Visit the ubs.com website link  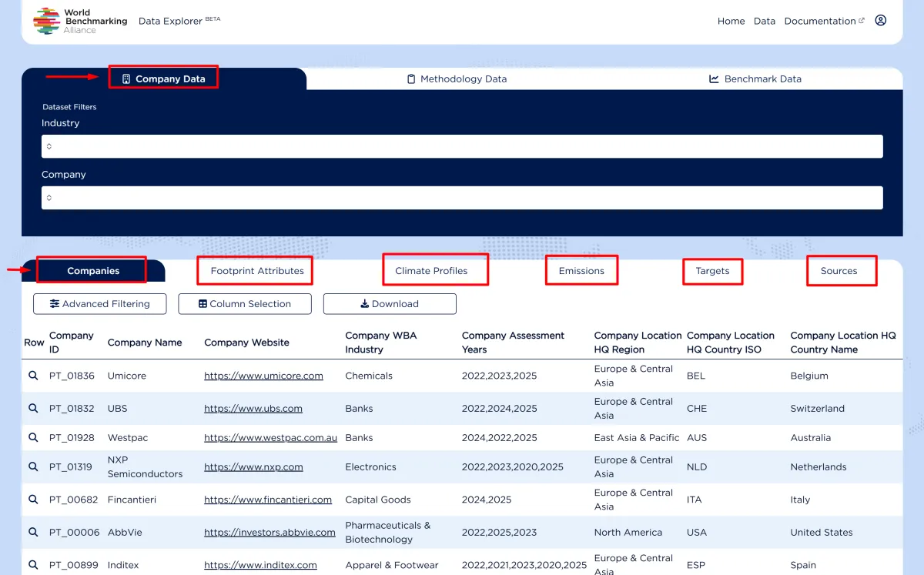click(x=253, y=408)
